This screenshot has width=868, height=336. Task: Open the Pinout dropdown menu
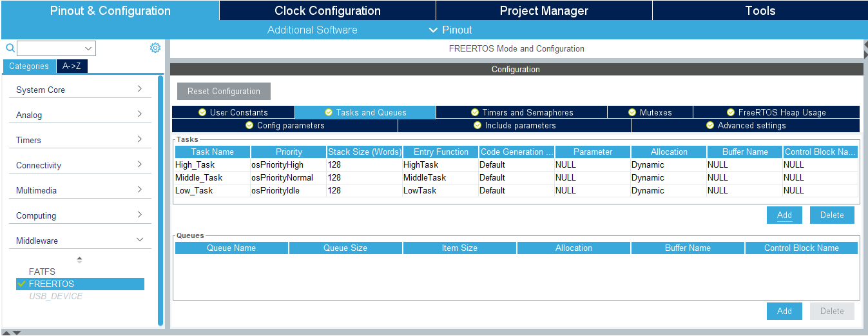point(450,30)
